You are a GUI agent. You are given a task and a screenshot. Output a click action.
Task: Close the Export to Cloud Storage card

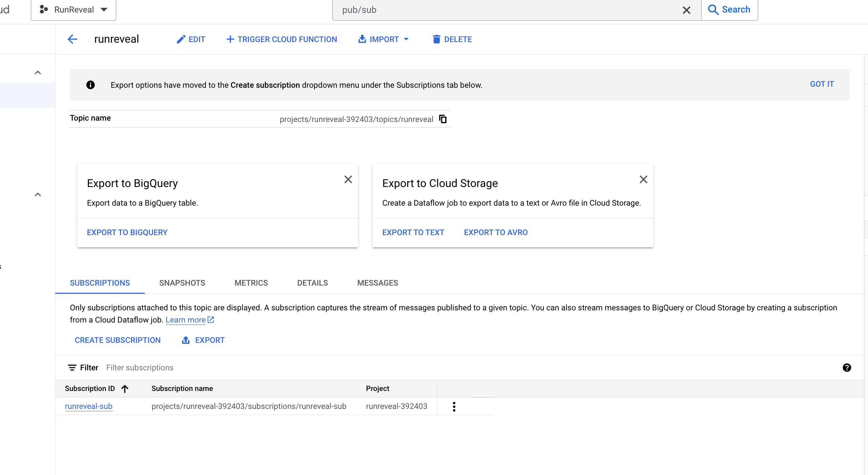pyautogui.click(x=643, y=180)
